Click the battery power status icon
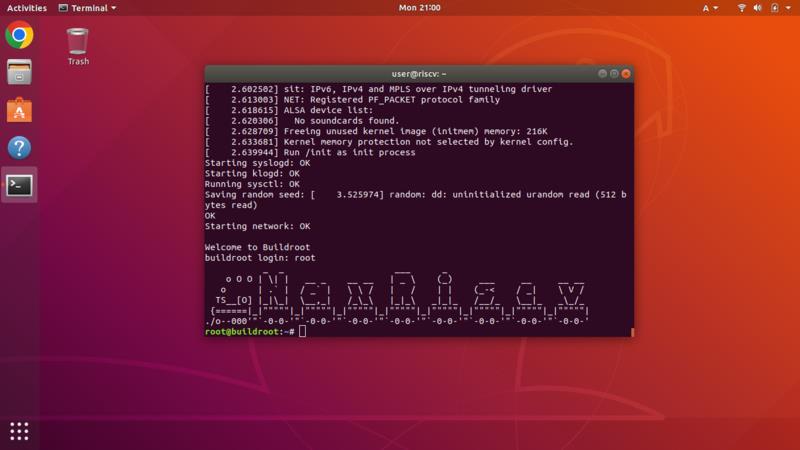Screen dimensions: 800x450 coord(774,8)
